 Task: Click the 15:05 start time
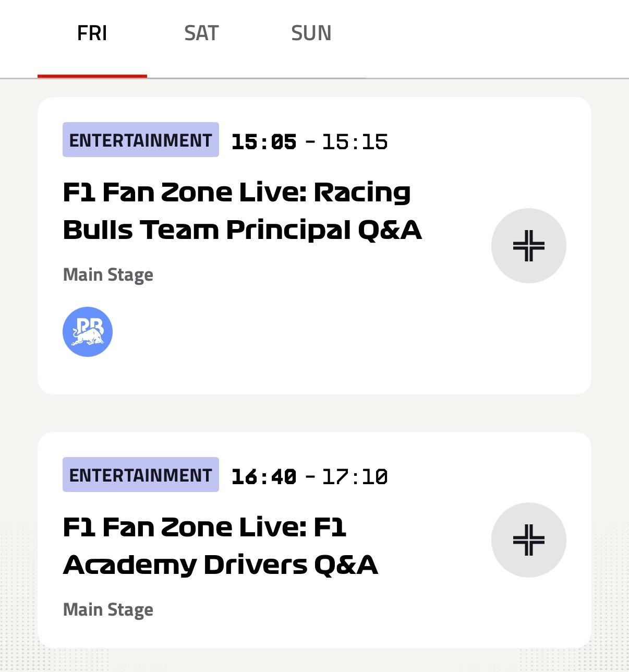[264, 142]
